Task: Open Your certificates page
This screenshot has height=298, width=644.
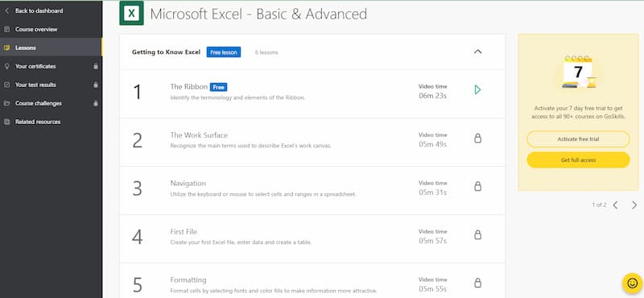Action: [x=35, y=66]
